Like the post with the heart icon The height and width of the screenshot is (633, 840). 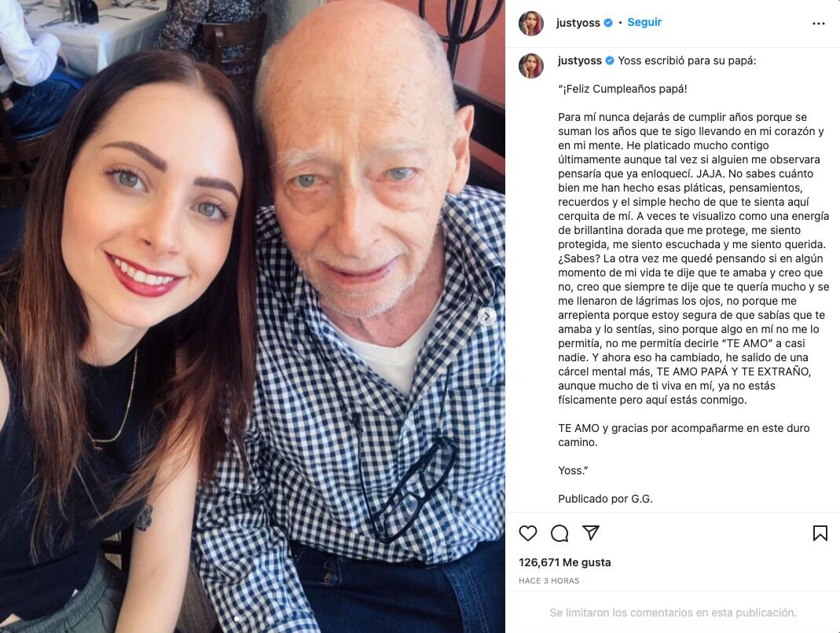click(x=528, y=532)
